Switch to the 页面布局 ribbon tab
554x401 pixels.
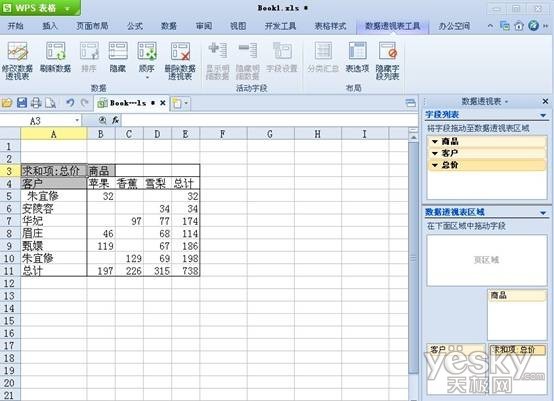(x=92, y=26)
